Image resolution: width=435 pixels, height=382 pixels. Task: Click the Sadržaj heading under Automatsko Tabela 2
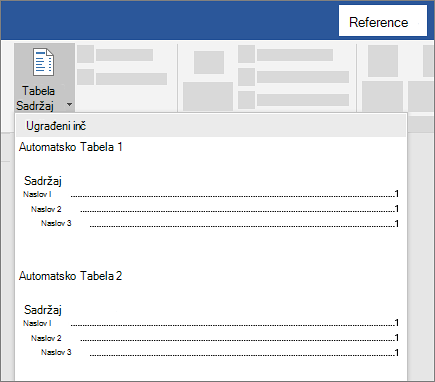tap(43, 310)
